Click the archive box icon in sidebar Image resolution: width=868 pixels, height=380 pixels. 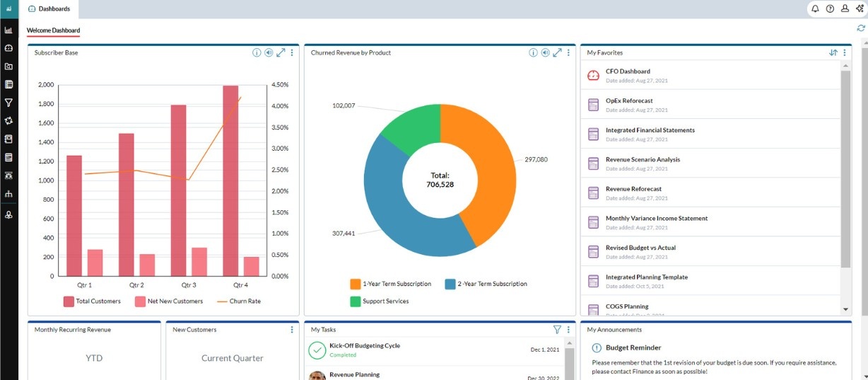pos(8,139)
